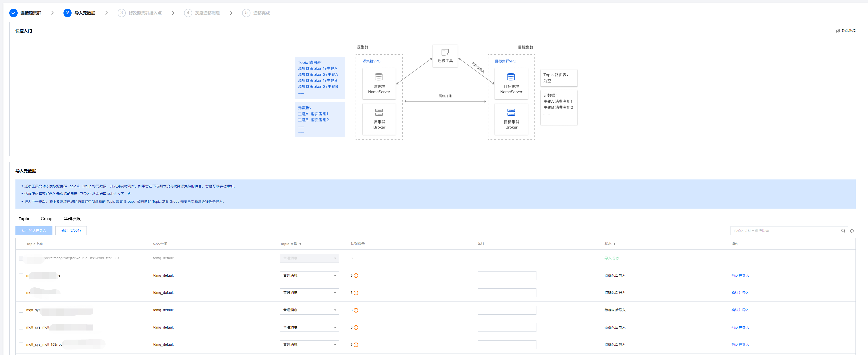Open the 集群权限 tab
The width and height of the screenshot is (868, 355).
click(72, 219)
